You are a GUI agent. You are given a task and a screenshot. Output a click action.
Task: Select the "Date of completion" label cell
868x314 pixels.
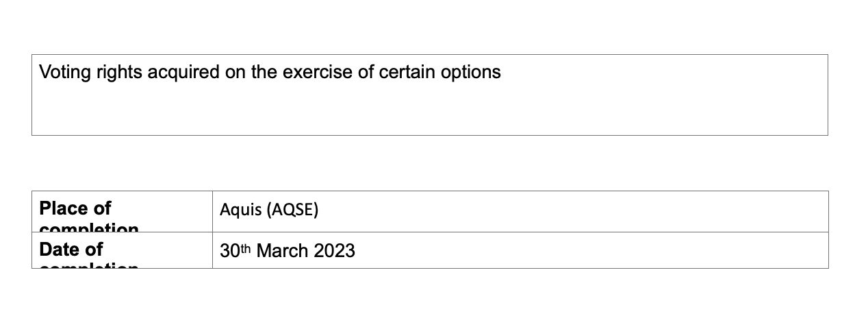(122, 250)
